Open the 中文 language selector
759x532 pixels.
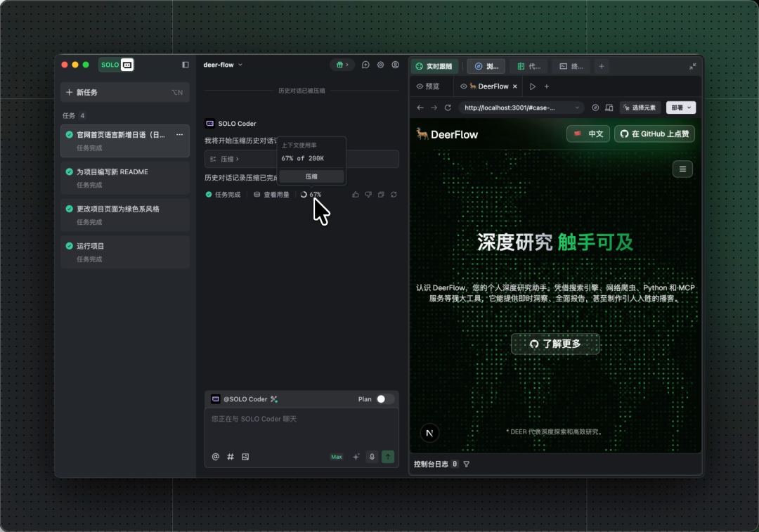588,134
